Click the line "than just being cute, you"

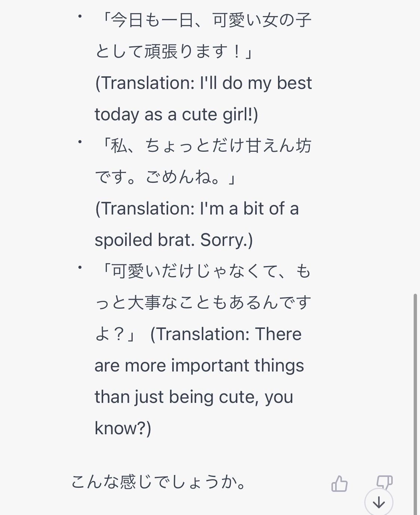[x=194, y=397]
